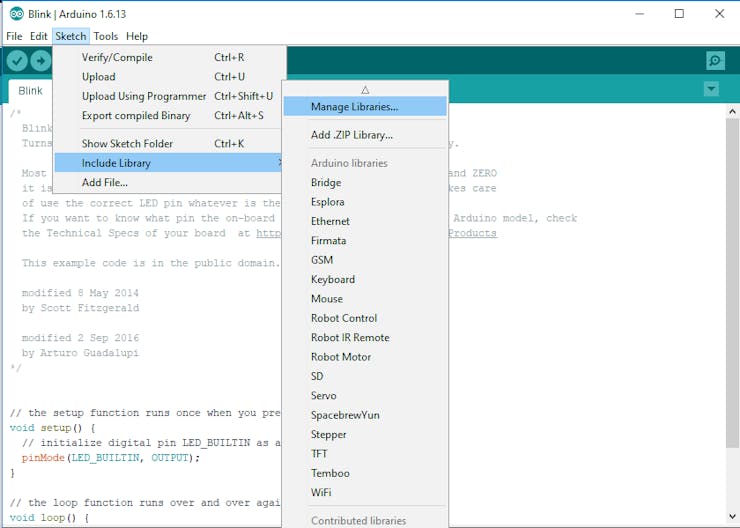740x528 pixels.
Task: Include the Keyboard library
Action: (365, 279)
